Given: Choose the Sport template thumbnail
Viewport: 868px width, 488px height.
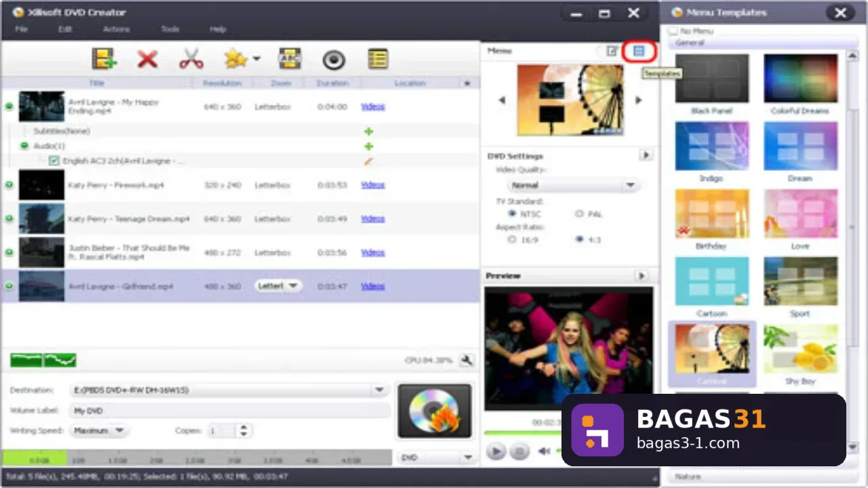Looking at the screenshot, I should [801, 281].
